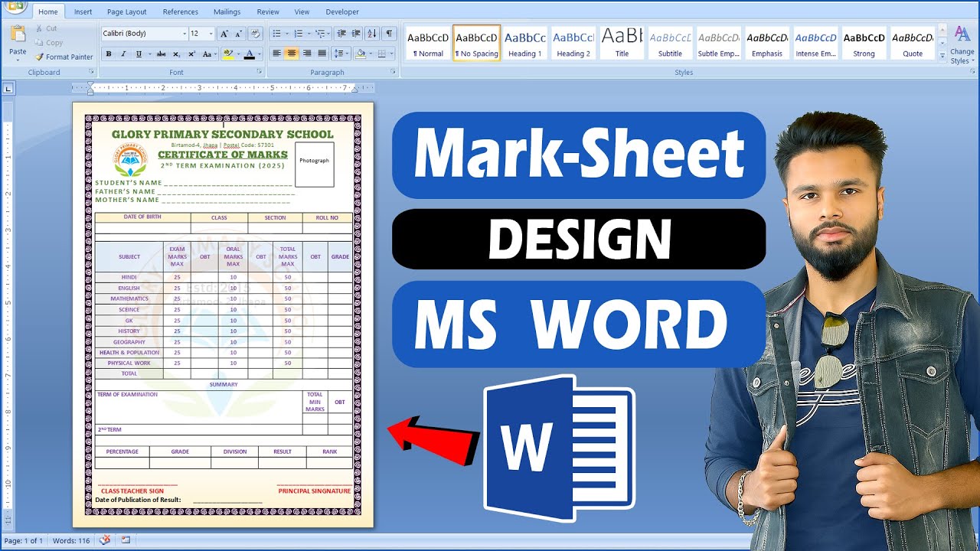The height and width of the screenshot is (551, 980).
Task: Apply the yellow text highlight color
Action: [227, 54]
